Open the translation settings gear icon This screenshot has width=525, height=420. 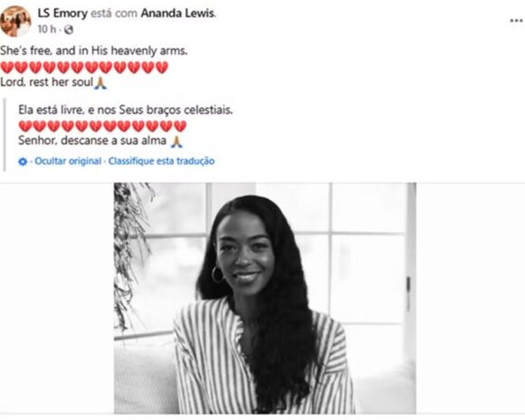click(x=23, y=162)
